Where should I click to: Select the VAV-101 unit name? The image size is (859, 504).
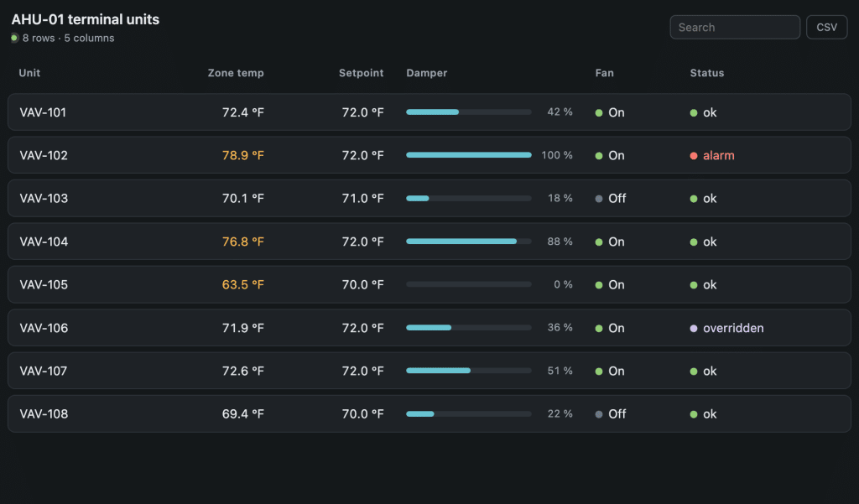click(43, 112)
